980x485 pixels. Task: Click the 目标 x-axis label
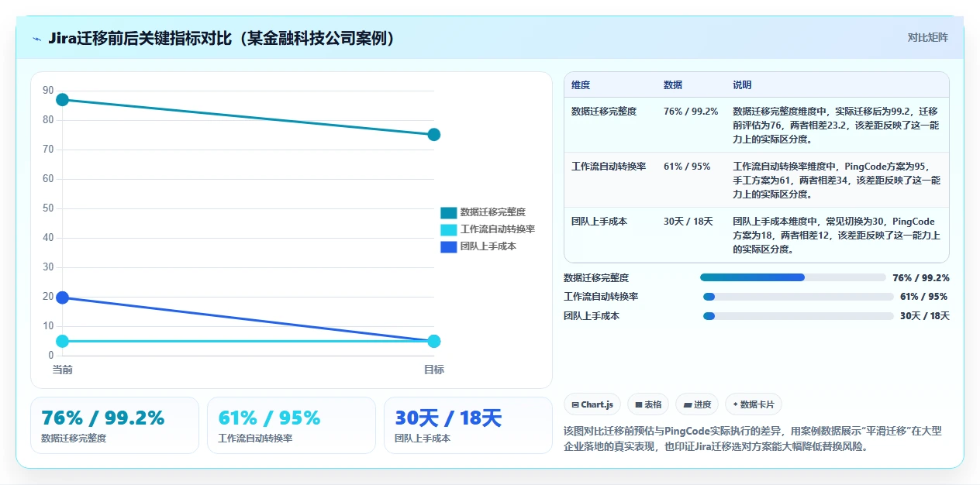[434, 370]
